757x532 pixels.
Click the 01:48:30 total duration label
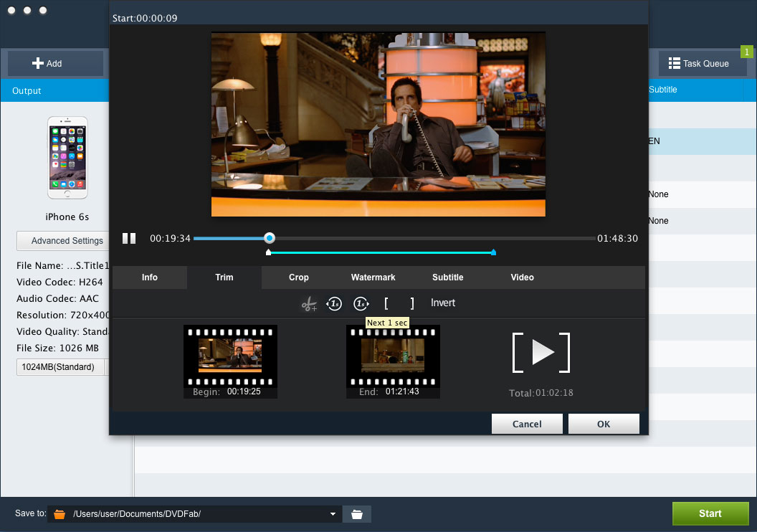click(617, 238)
